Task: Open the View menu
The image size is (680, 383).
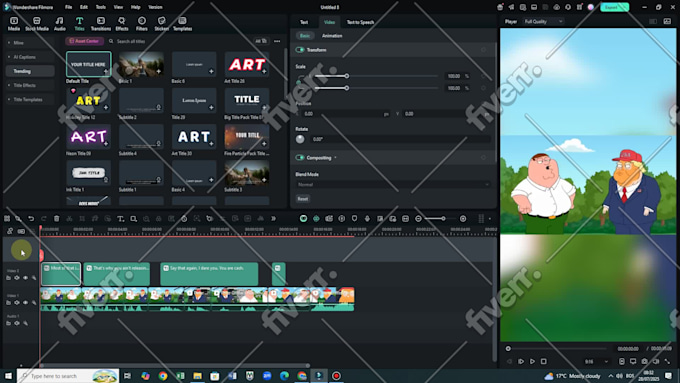Action: click(118, 7)
